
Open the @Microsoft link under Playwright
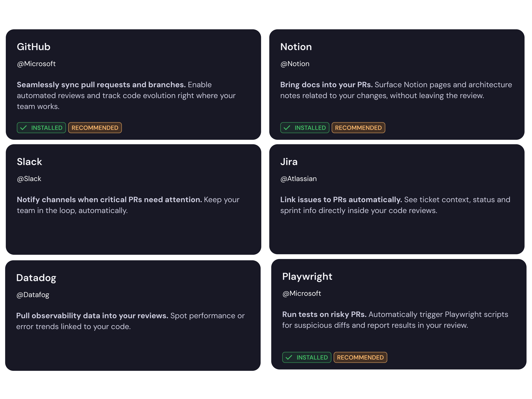click(302, 293)
